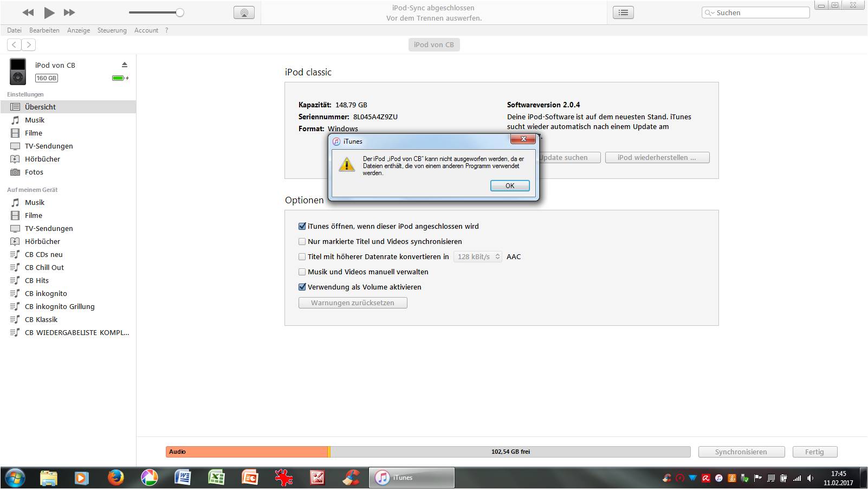Screen dimensions: 868x489
Task: Open the Up Next list icon
Action: pos(624,12)
